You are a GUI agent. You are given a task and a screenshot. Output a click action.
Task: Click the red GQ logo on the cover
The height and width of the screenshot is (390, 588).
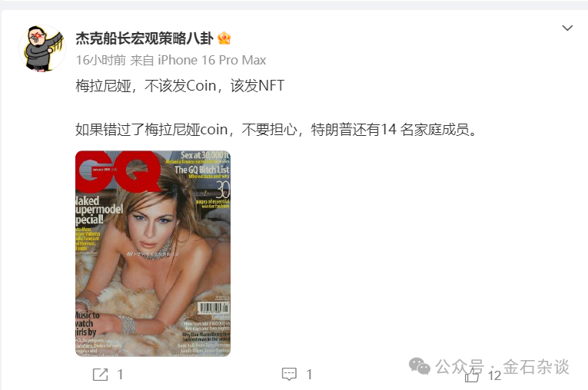click(x=118, y=172)
